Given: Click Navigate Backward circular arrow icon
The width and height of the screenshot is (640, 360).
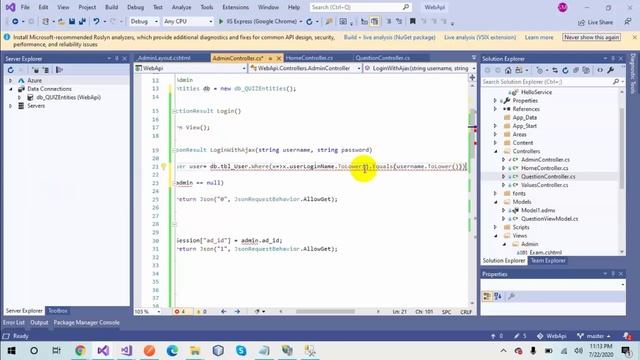Looking at the screenshot, I should point(15,22).
